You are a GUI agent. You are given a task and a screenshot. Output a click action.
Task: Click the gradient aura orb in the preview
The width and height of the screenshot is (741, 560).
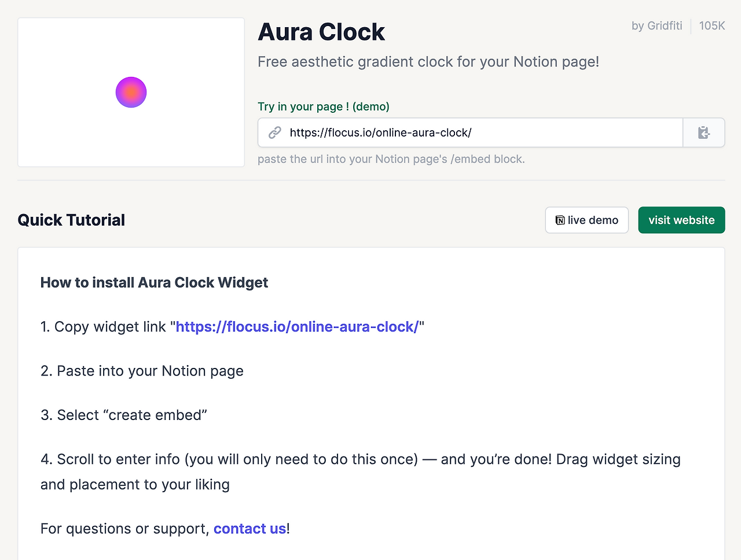131,92
